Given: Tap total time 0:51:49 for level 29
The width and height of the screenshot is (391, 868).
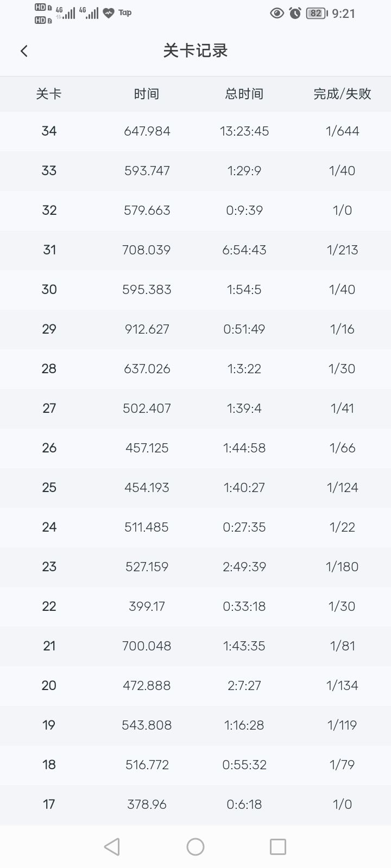Looking at the screenshot, I should [x=244, y=329].
